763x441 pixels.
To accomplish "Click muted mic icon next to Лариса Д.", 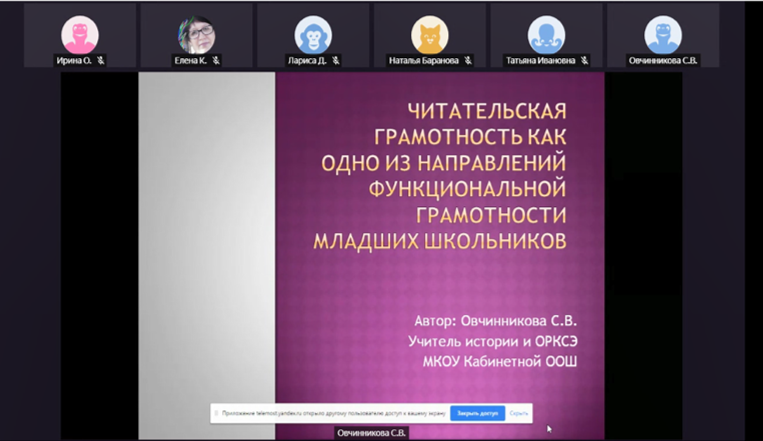I will [338, 61].
